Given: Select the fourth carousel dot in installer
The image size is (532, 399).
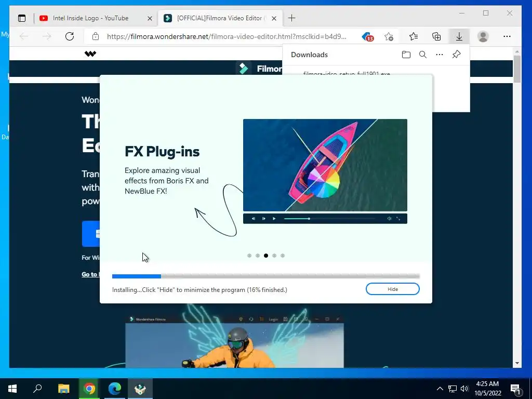Looking at the screenshot, I should coord(274,256).
